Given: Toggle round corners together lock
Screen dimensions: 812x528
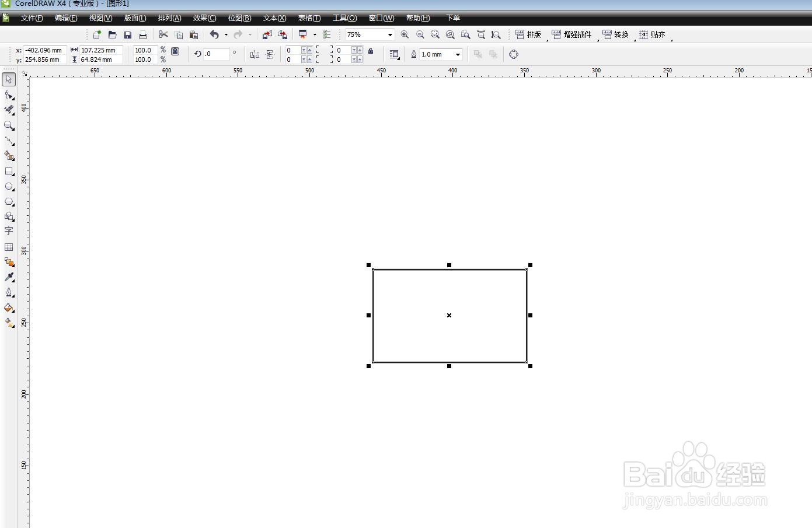Looking at the screenshot, I should (x=371, y=51).
